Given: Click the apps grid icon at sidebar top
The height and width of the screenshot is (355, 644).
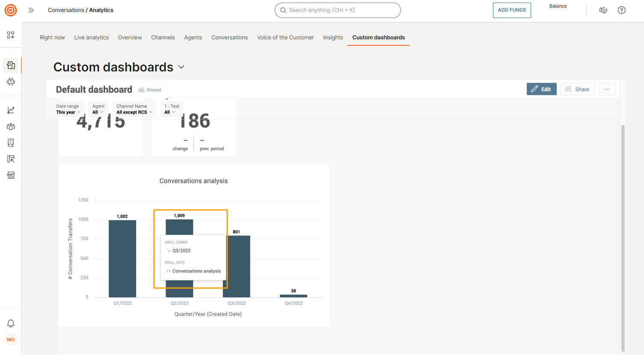Looking at the screenshot, I should point(11,35).
